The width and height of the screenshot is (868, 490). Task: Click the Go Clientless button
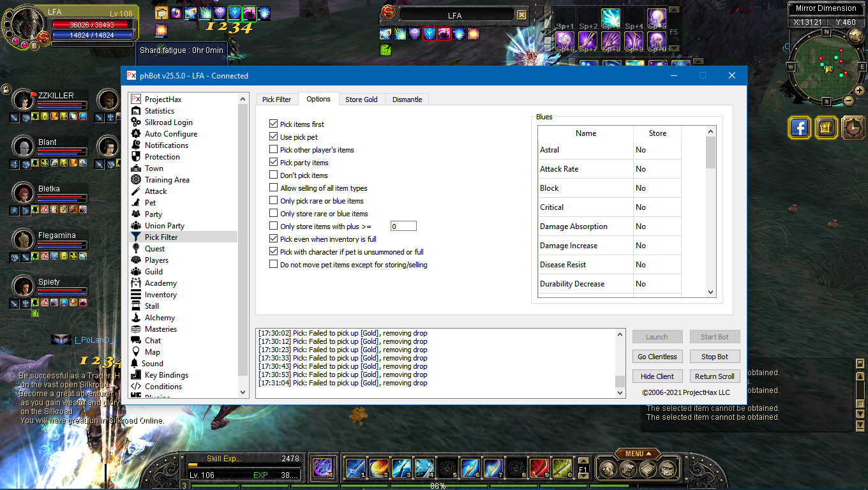tap(657, 357)
